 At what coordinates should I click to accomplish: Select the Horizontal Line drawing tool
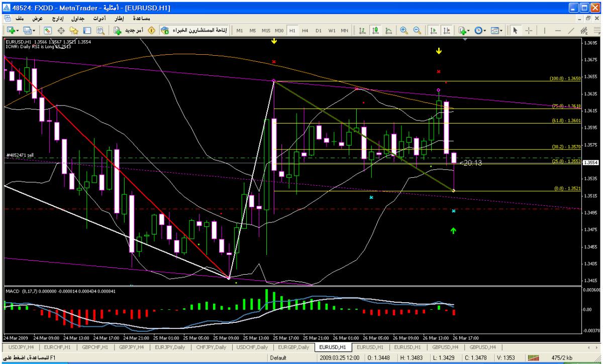click(x=558, y=30)
